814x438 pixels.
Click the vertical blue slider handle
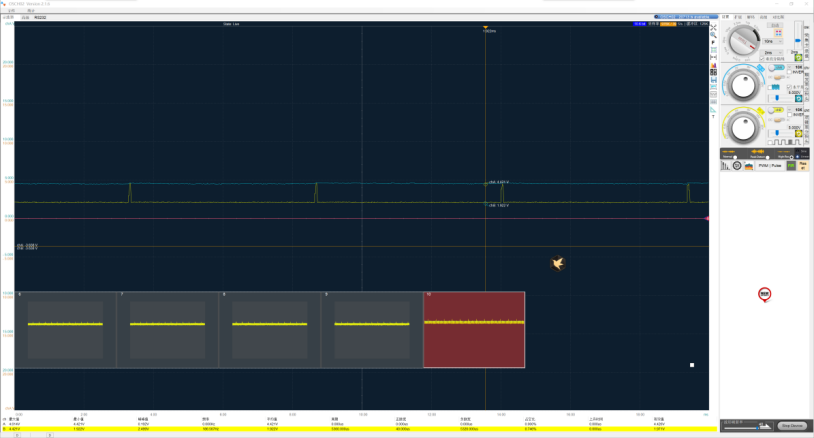pos(798,40)
